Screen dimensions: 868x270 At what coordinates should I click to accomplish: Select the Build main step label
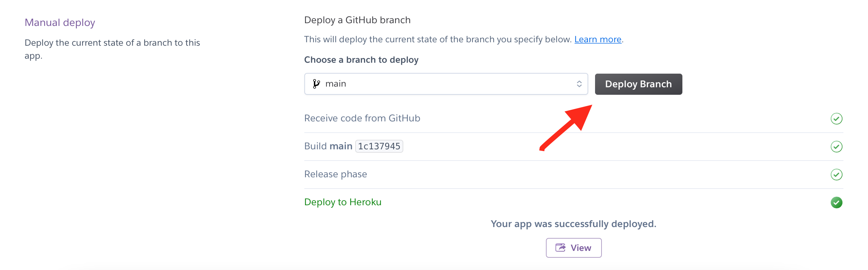328,146
